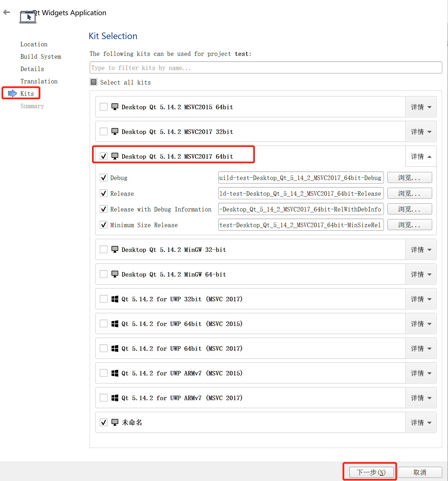Toggle the Select all kits checkbox
The width and height of the screenshot is (448, 481).
pyautogui.click(x=94, y=82)
